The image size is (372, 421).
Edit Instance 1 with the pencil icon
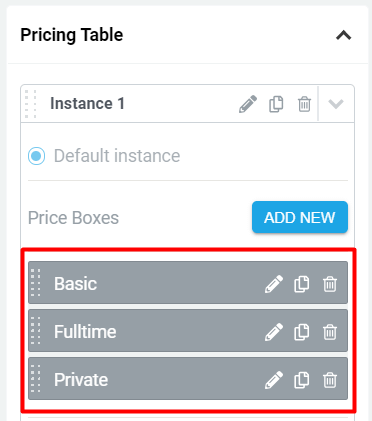(x=248, y=104)
